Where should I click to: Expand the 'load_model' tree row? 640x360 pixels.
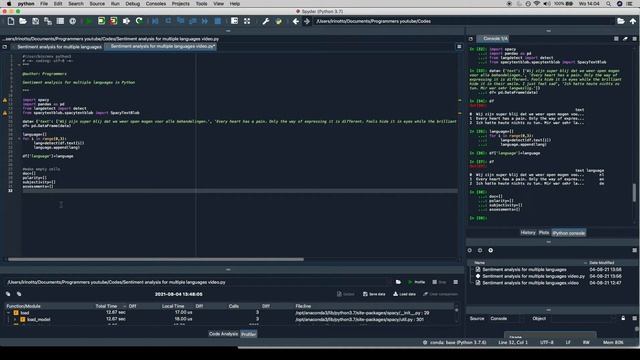pyautogui.click(x=15, y=320)
